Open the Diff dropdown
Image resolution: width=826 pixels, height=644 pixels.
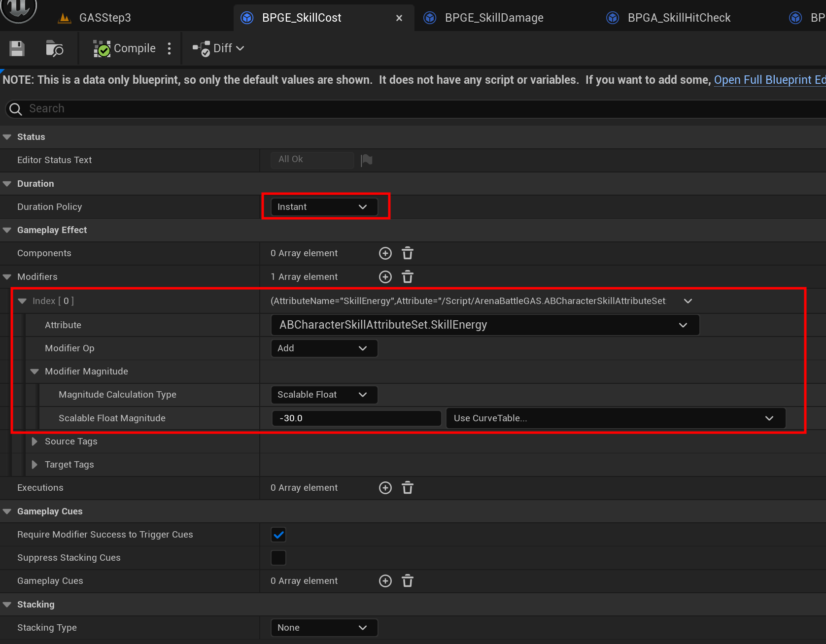[x=218, y=48]
